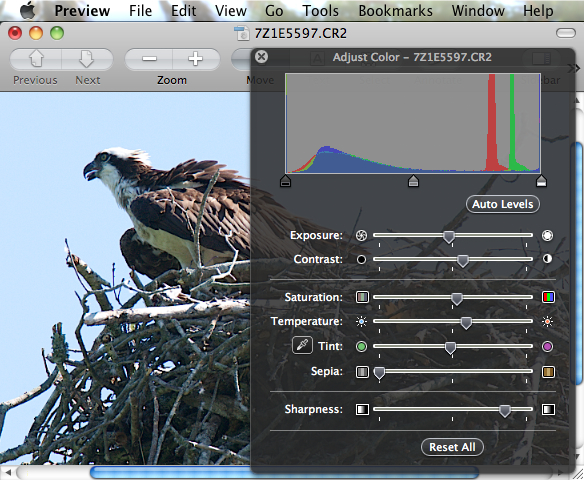The width and height of the screenshot is (584, 480).
Task: Click the low exposure aperture icon
Action: pyautogui.click(x=361, y=235)
